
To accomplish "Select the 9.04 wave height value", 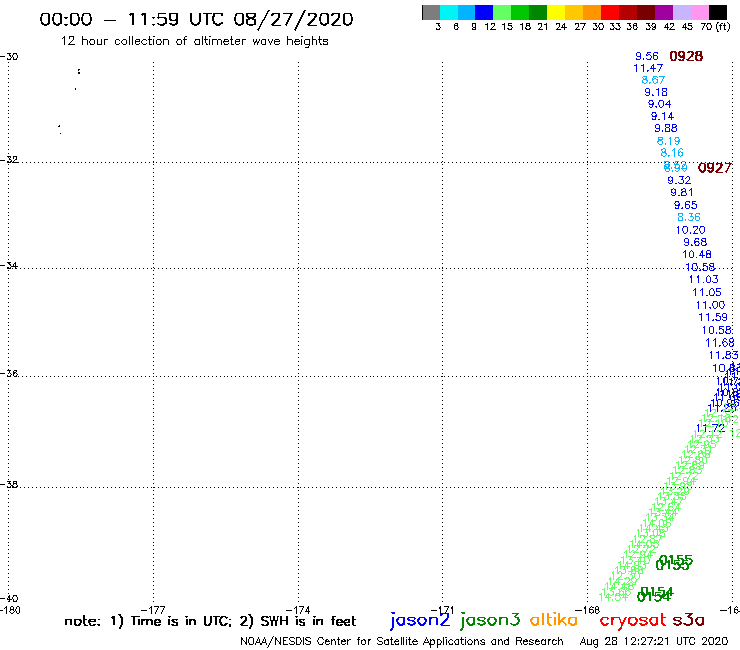I will coord(659,104).
